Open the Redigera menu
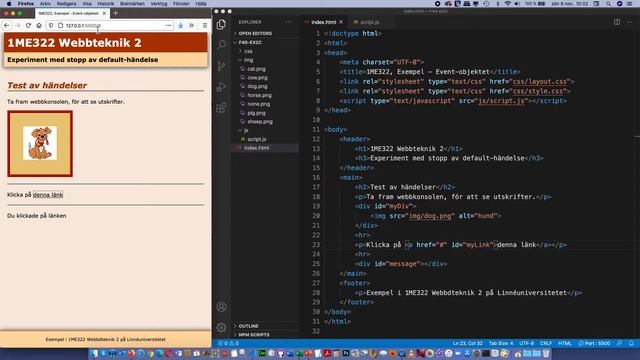 click(x=66, y=4)
